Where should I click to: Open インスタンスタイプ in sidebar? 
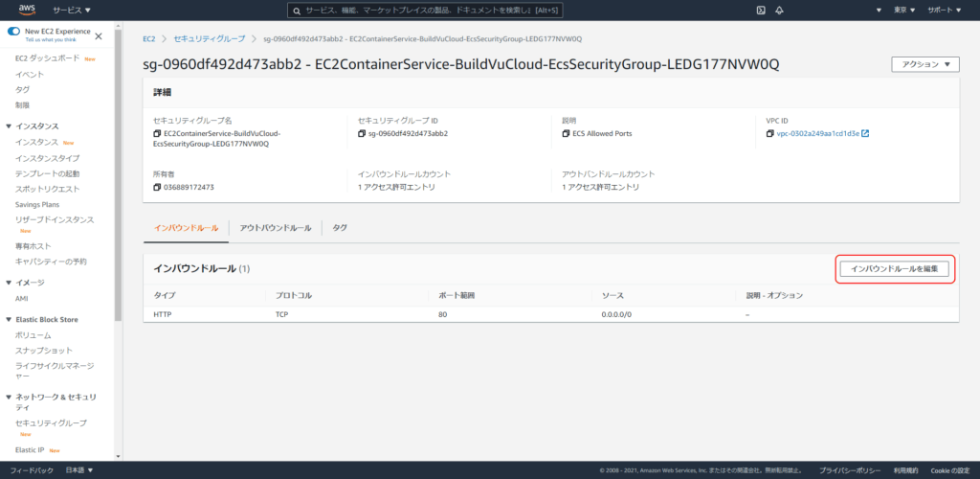pos(48,158)
